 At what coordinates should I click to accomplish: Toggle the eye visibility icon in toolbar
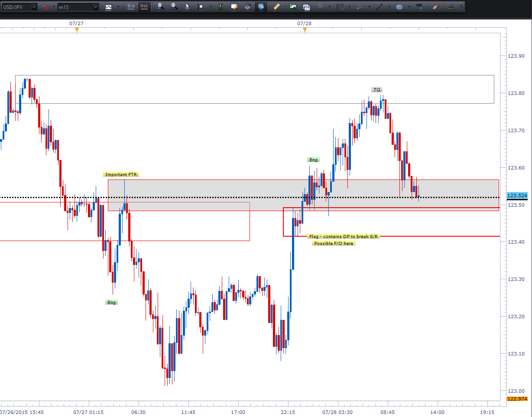(x=247, y=7)
